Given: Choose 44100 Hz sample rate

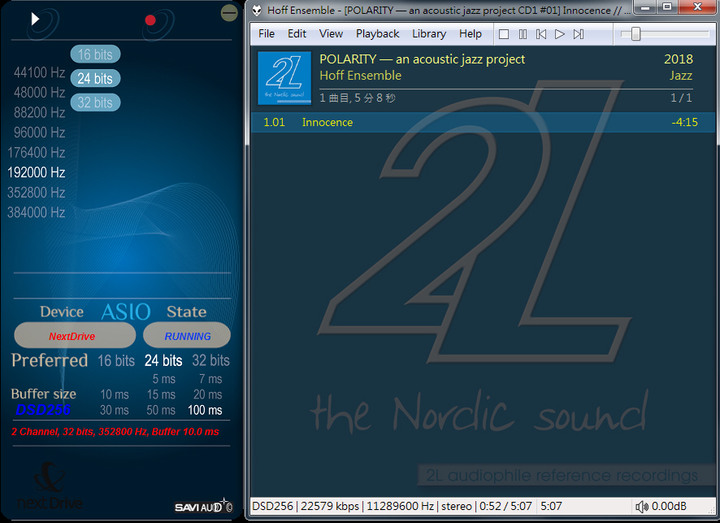Looking at the screenshot, I should [x=39, y=73].
